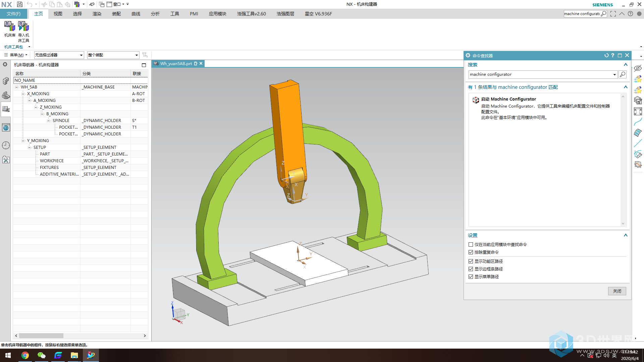Open the command finder search history dropdown

point(614,74)
